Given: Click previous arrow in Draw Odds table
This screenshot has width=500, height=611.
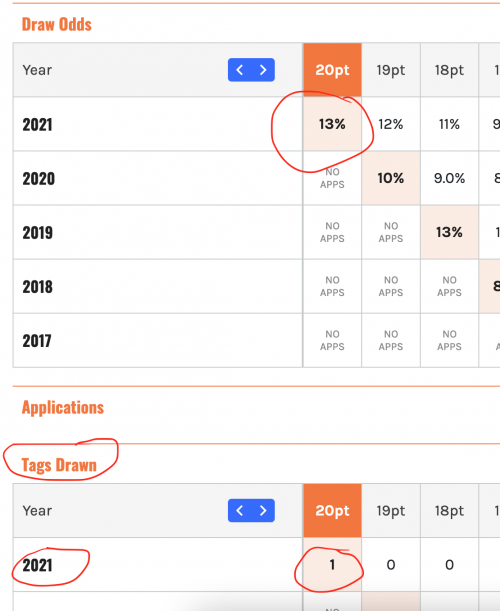Looking at the screenshot, I should pyautogui.click(x=240, y=70).
